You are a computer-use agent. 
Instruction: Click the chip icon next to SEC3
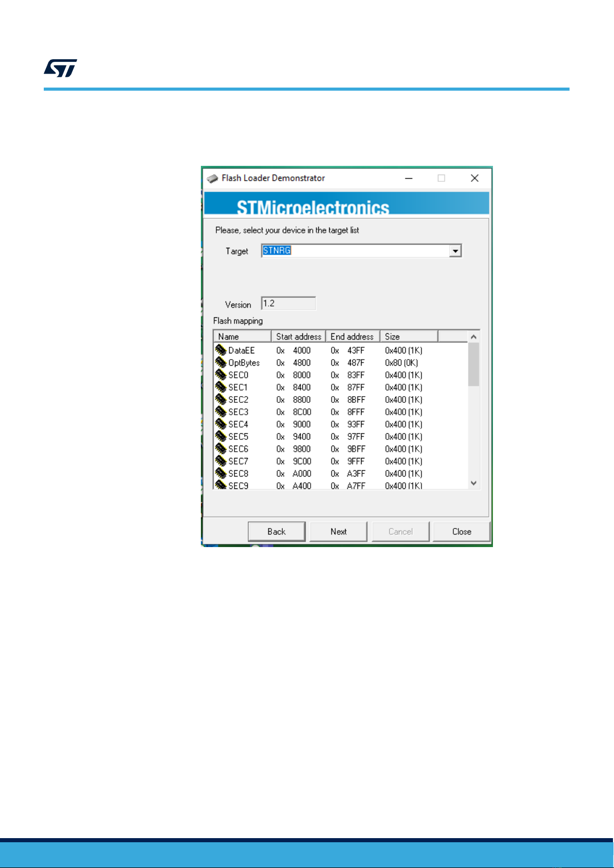click(221, 412)
